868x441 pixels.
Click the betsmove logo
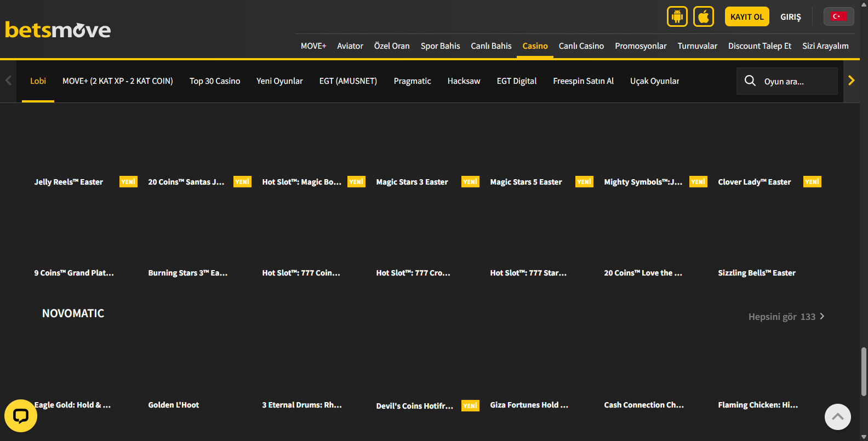[58, 30]
